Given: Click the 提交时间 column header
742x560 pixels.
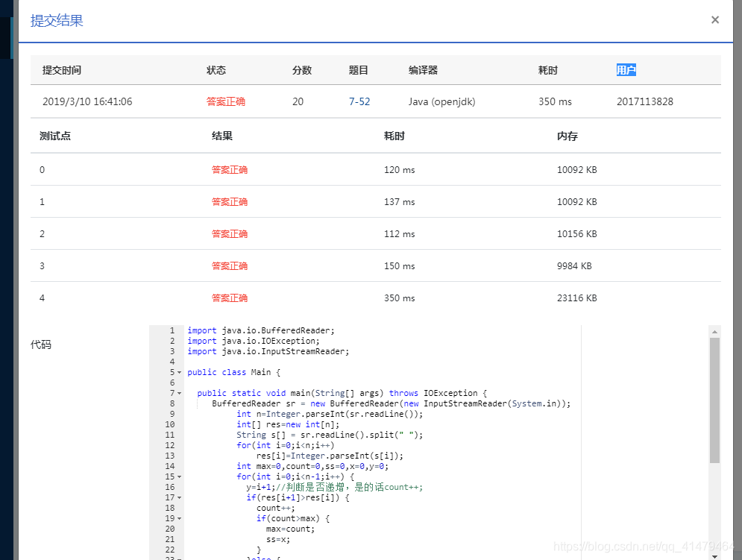Looking at the screenshot, I should pyautogui.click(x=62, y=70).
